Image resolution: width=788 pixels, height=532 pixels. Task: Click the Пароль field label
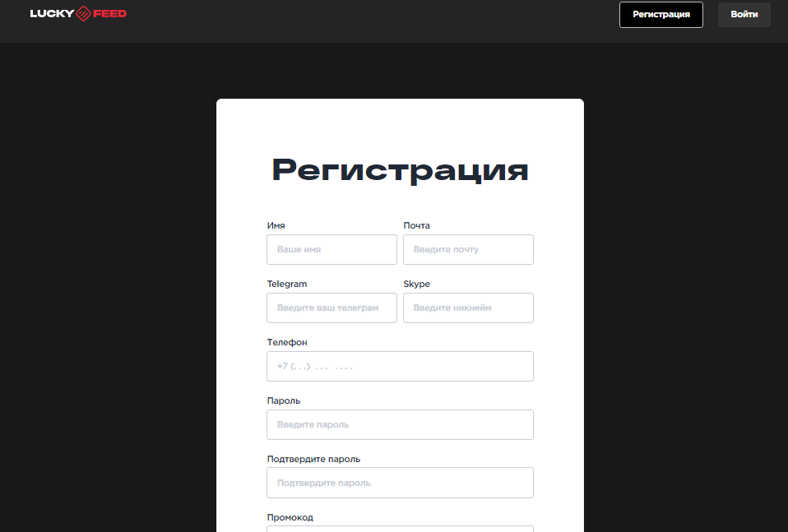click(x=284, y=400)
